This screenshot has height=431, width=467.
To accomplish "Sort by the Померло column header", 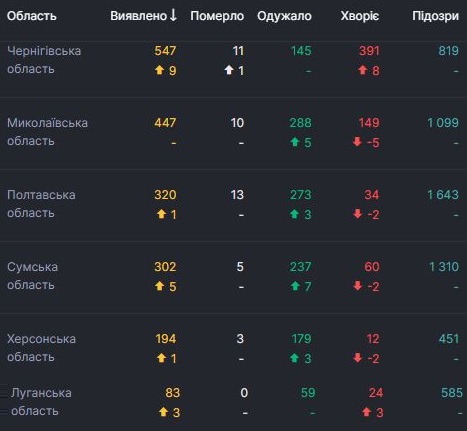I will (x=217, y=16).
